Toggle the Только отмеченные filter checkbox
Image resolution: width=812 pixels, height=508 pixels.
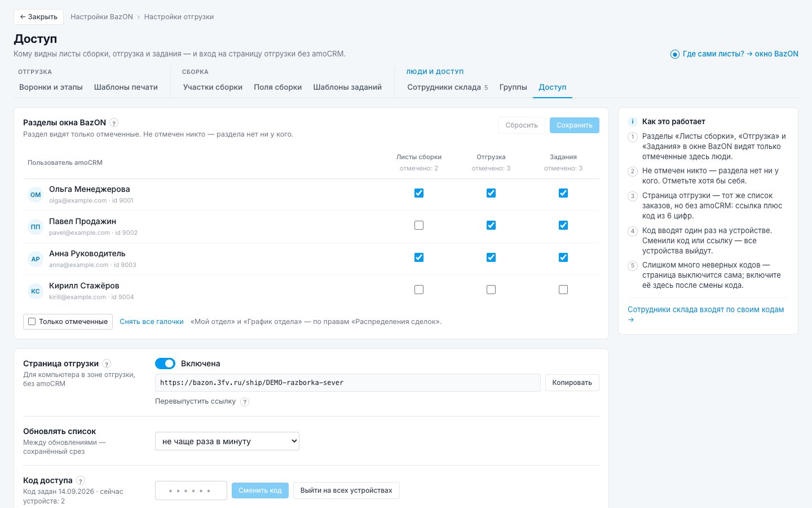pos(32,322)
